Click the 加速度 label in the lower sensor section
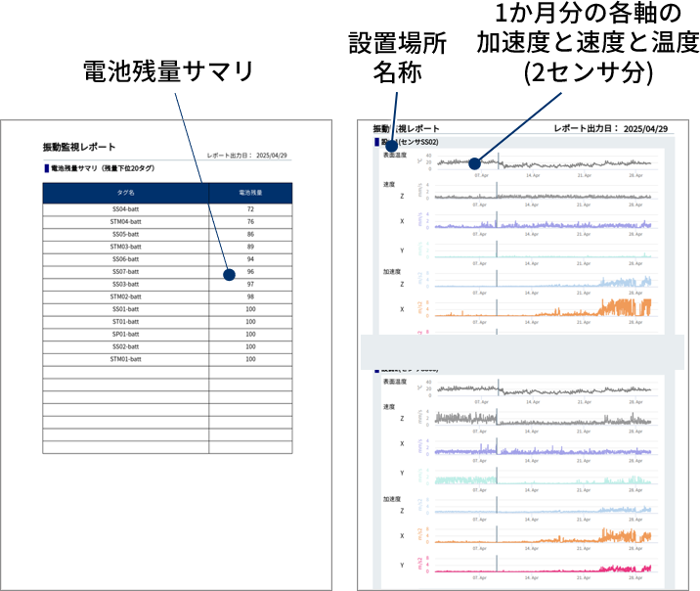The height and width of the screenshot is (591, 700). point(391,499)
